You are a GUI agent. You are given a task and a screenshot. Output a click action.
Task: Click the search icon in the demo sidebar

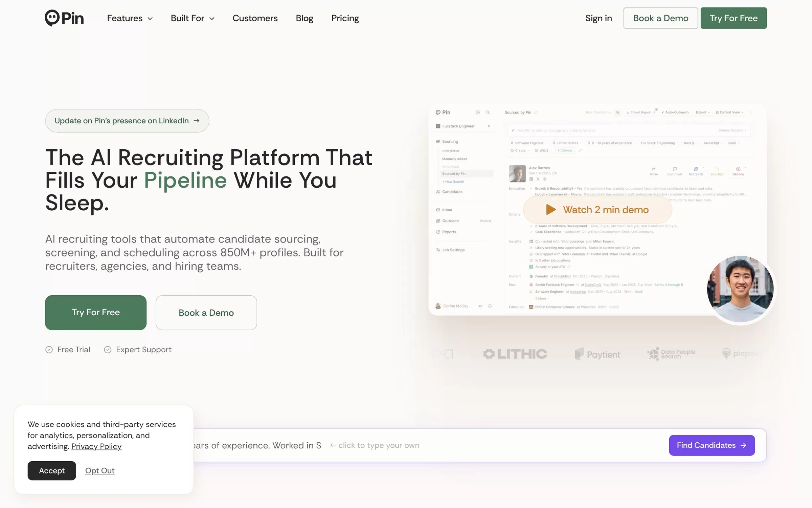click(488, 112)
